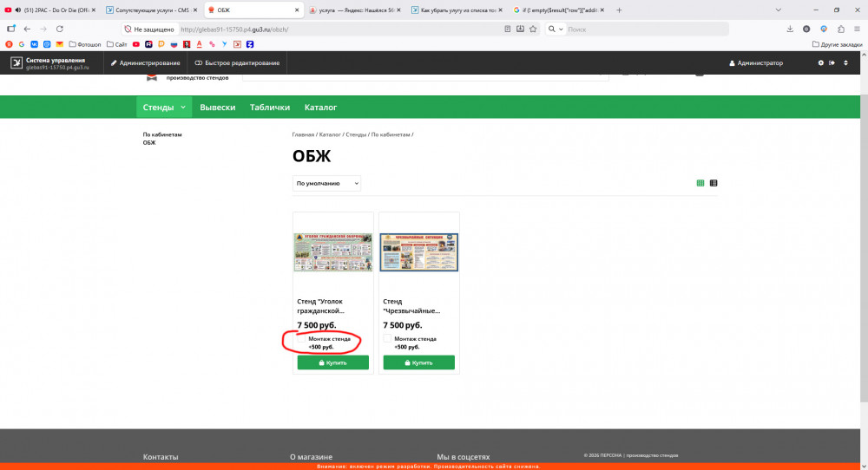
Task: Expand the Стенды menu dropdown
Action: [x=182, y=108]
